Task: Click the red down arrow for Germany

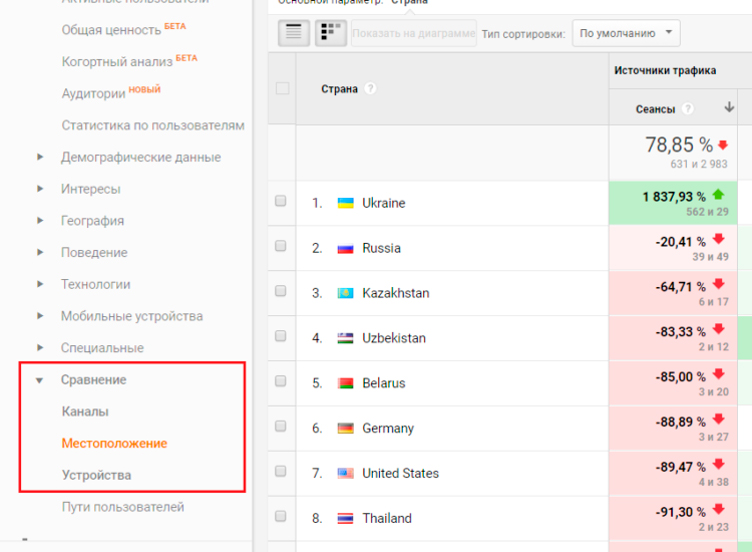Action: [718, 419]
